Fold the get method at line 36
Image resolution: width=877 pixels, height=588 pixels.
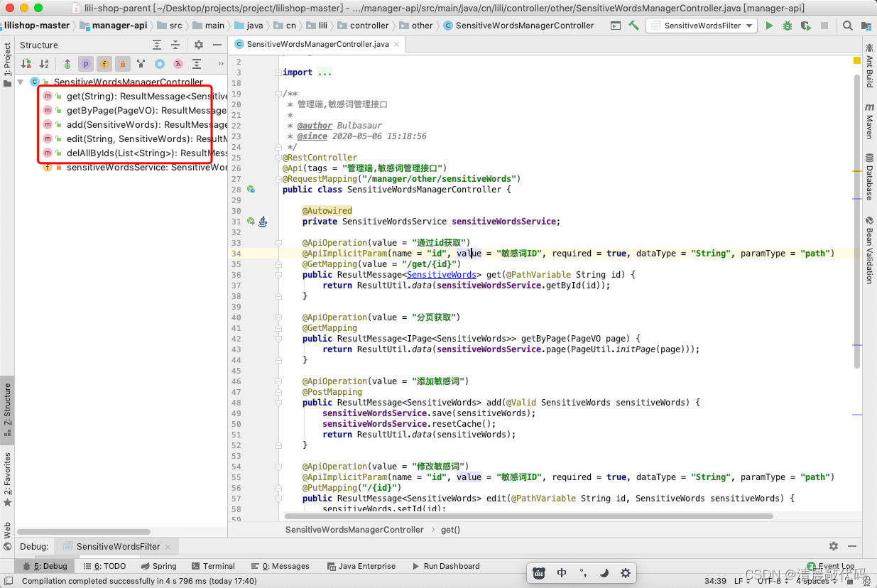(278, 275)
